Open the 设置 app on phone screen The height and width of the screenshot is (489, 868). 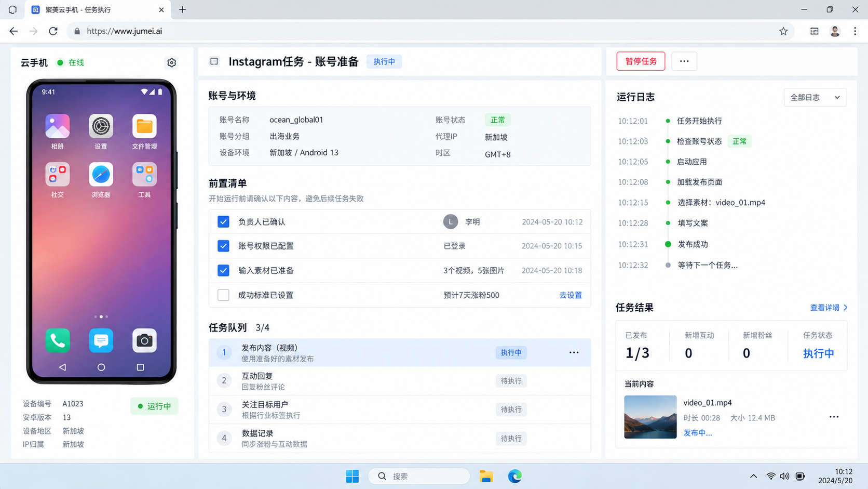[101, 126]
